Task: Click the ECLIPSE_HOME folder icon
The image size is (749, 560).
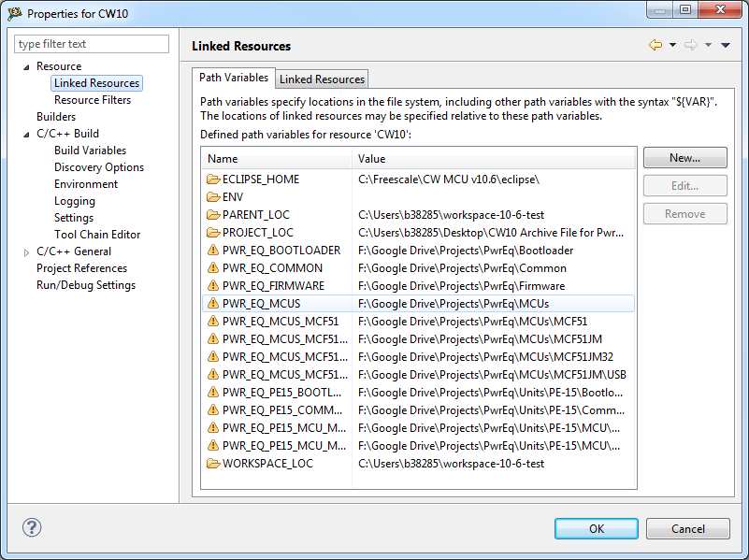Action: click(212, 179)
